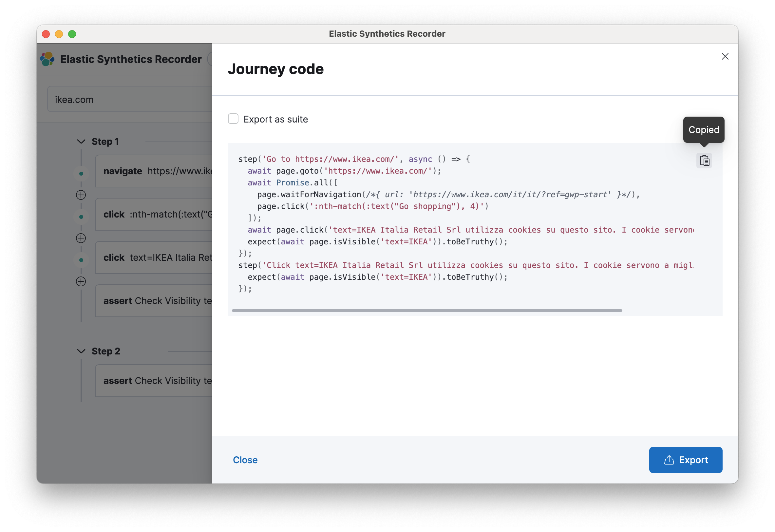Copy the journey code to clipboard
The width and height of the screenshot is (775, 532).
(x=704, y=161)
